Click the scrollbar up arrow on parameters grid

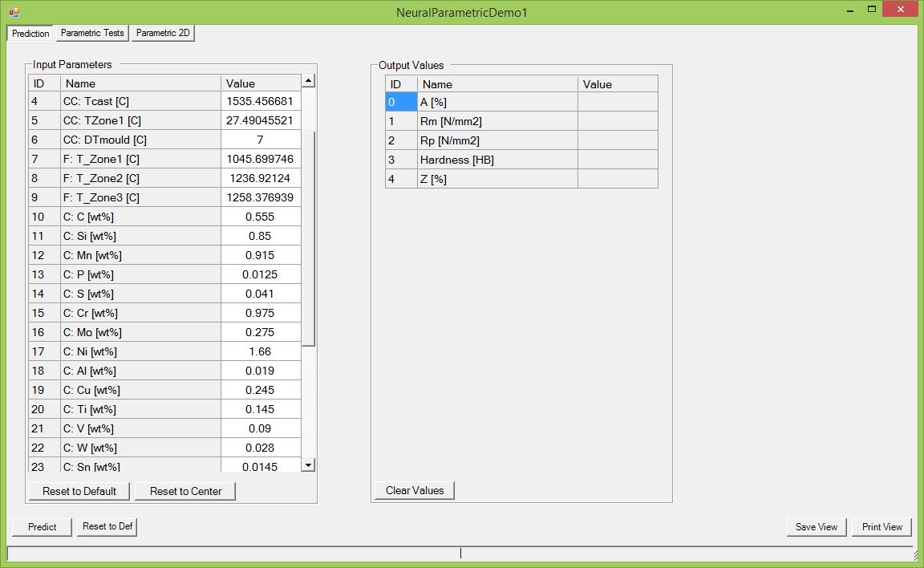[307, 79]
